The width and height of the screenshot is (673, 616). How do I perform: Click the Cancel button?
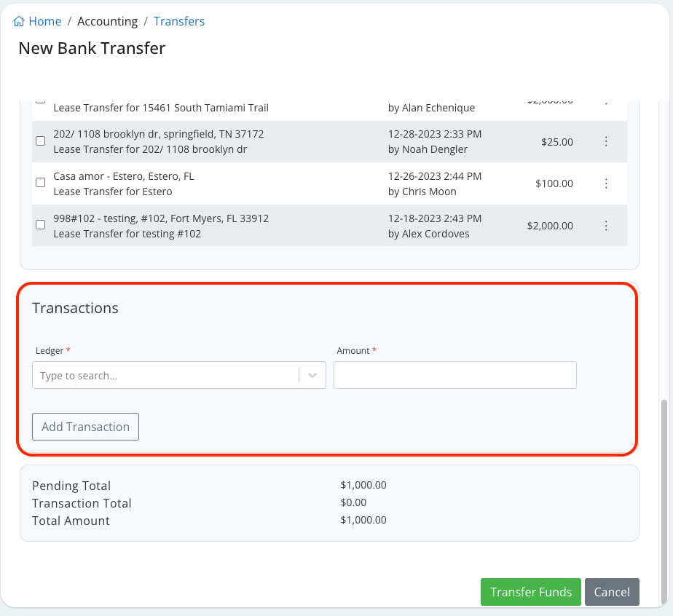coord(612,592)
